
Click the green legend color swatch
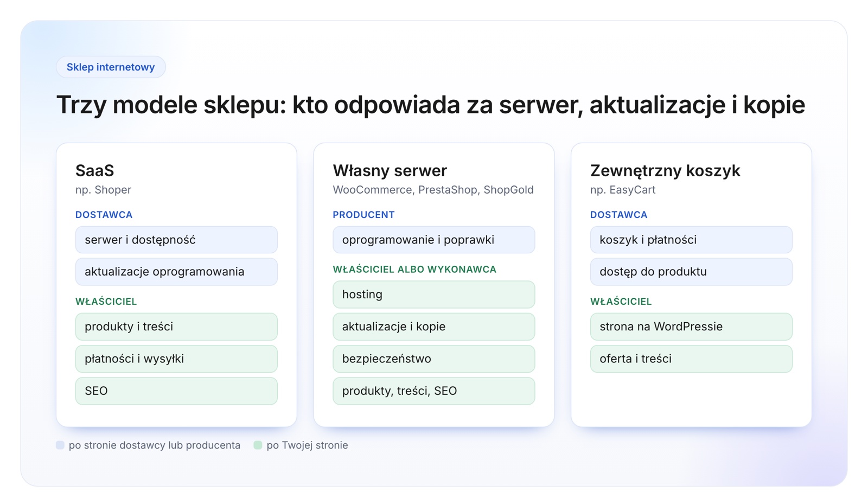tap(258, 445)
